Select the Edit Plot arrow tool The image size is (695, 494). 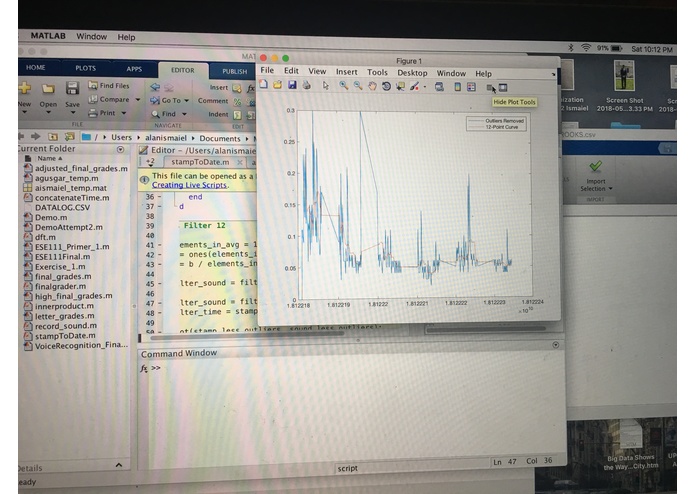pyautogui.click(x=326, y=86)
